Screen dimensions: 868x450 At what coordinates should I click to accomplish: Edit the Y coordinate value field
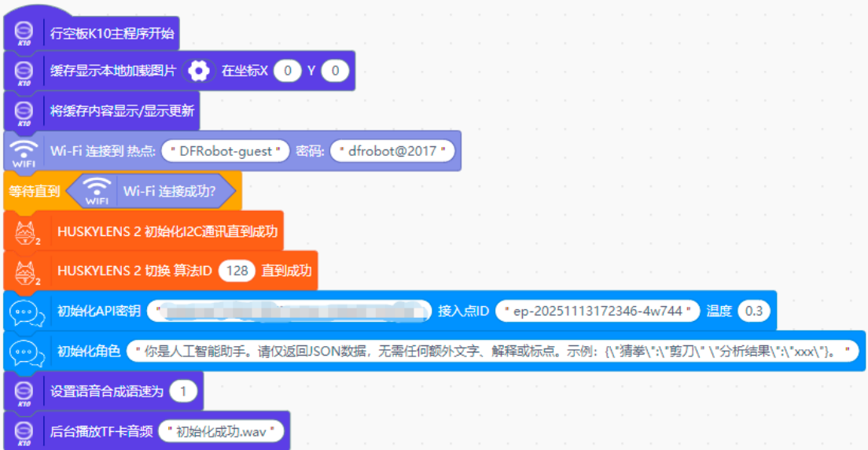point(335,72)
